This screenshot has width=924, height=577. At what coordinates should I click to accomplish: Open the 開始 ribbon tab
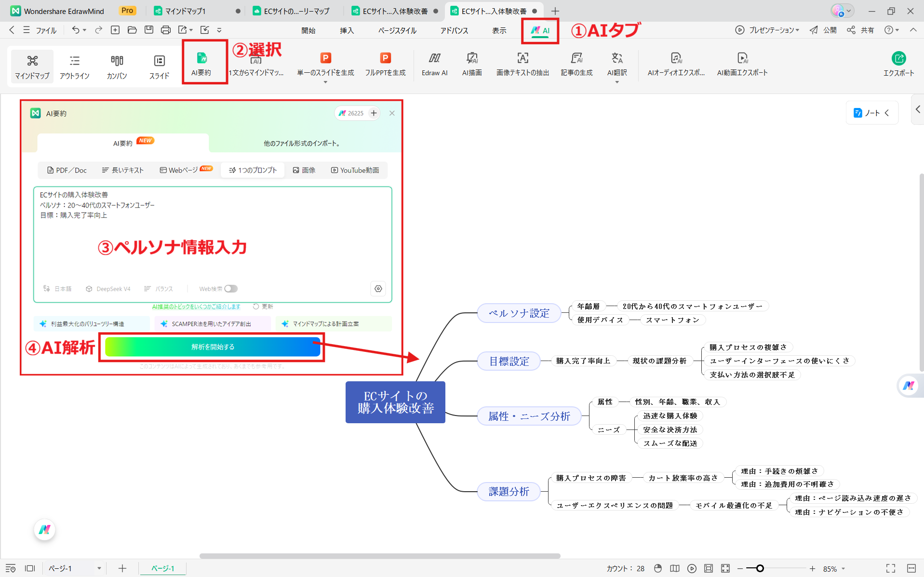pyautogui.click(x=308, y=30)
